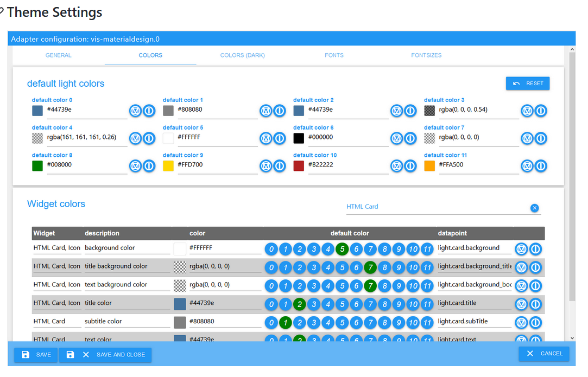Click the default color 5 hex input field
Image resolution: width=588 pixels, height=377 pixels.
pos(216,138)
